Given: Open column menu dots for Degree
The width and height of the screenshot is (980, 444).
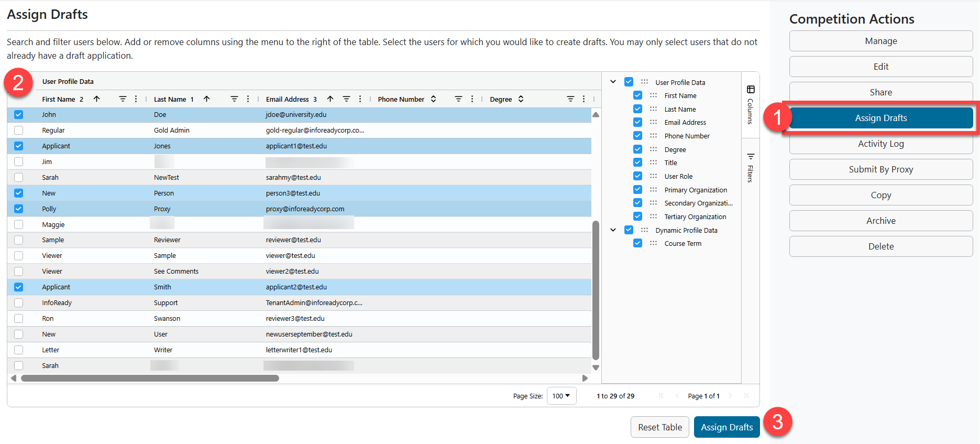Looking at the screenshot, I should [x=584, y=99].
